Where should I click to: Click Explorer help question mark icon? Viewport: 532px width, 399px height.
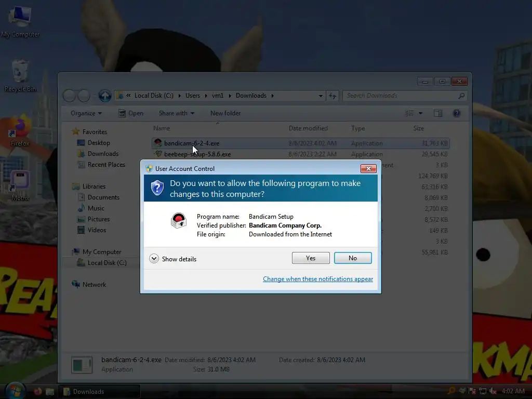pyautogui.click(x=457, y=113)
